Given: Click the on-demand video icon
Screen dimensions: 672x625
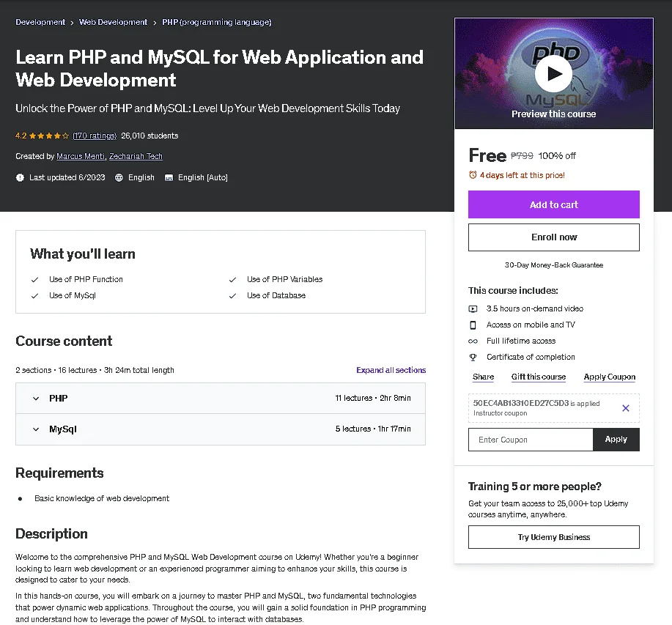Looking at the screenshot, I should 473,309.
